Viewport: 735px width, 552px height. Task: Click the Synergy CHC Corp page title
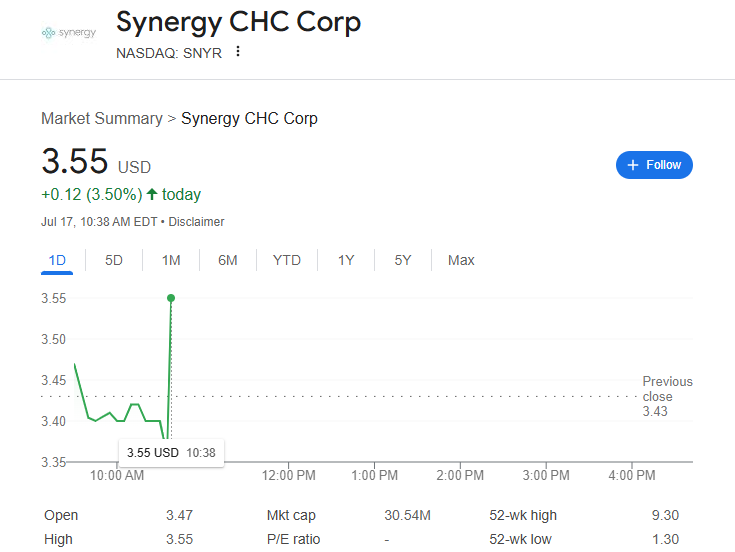pyautogui.click(x=238, y=22)
